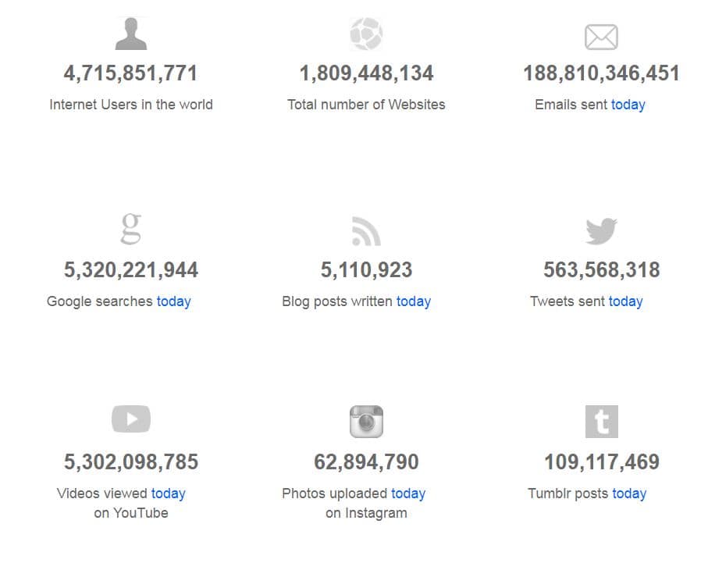The height and width of the screenshot is (588, 708).
Task: Open the 'today' link for Tweets sent
Action: [626, 301]
